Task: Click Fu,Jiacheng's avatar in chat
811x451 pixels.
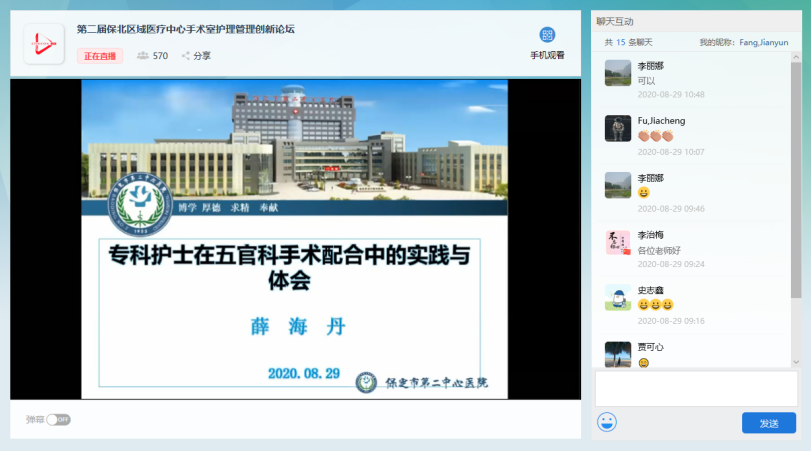Action: 618,128
